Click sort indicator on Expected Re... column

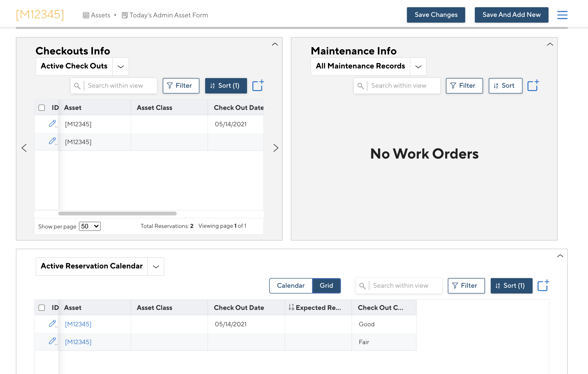pyautogui.click(x=291, y=307)
